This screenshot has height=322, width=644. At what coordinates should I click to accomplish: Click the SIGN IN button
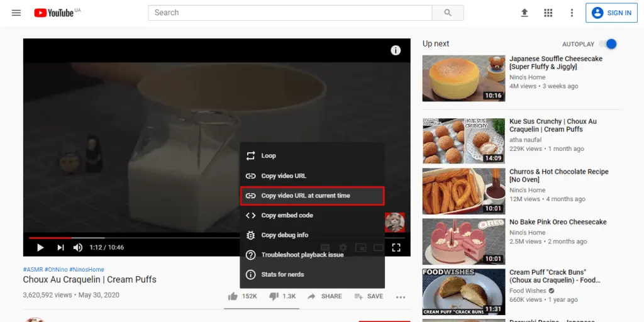611,13
